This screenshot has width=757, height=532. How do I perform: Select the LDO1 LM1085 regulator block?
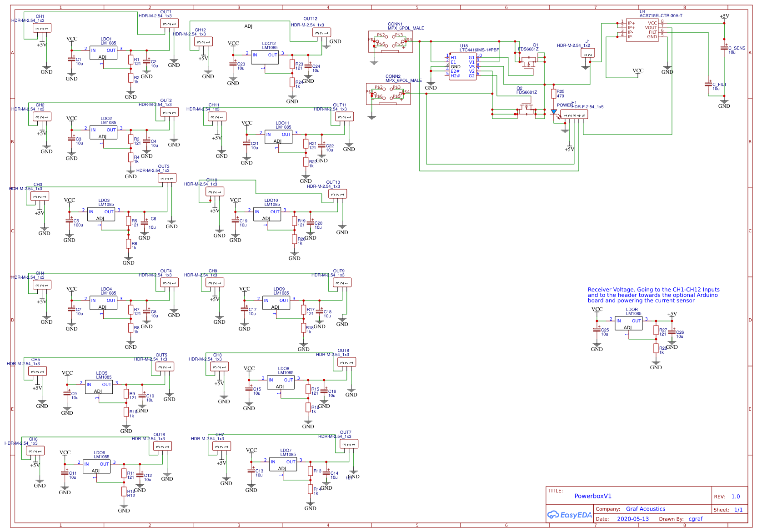(103, 53)
